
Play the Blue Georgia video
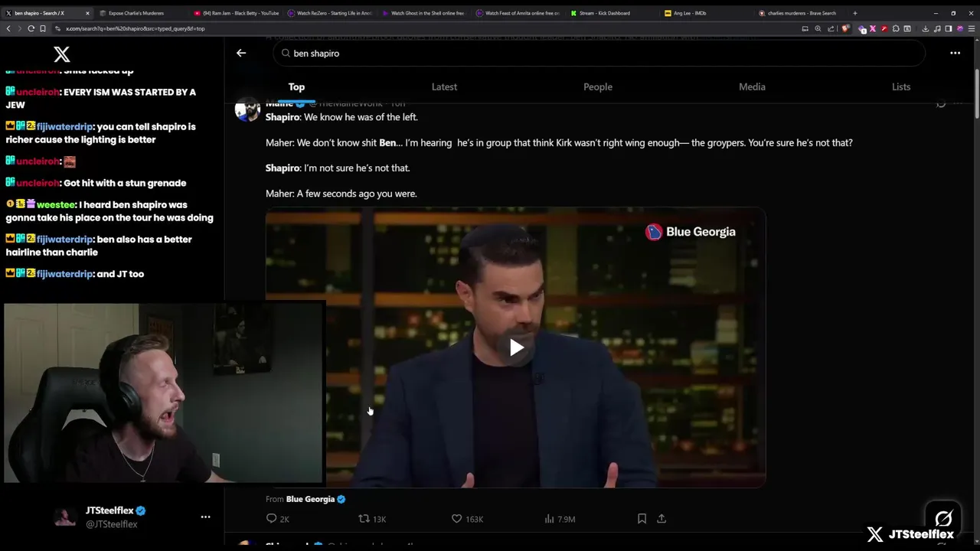[516, 348]
